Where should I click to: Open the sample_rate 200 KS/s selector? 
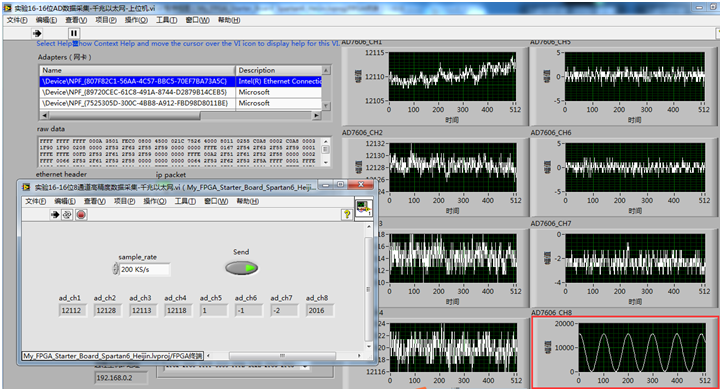(145, 269)
